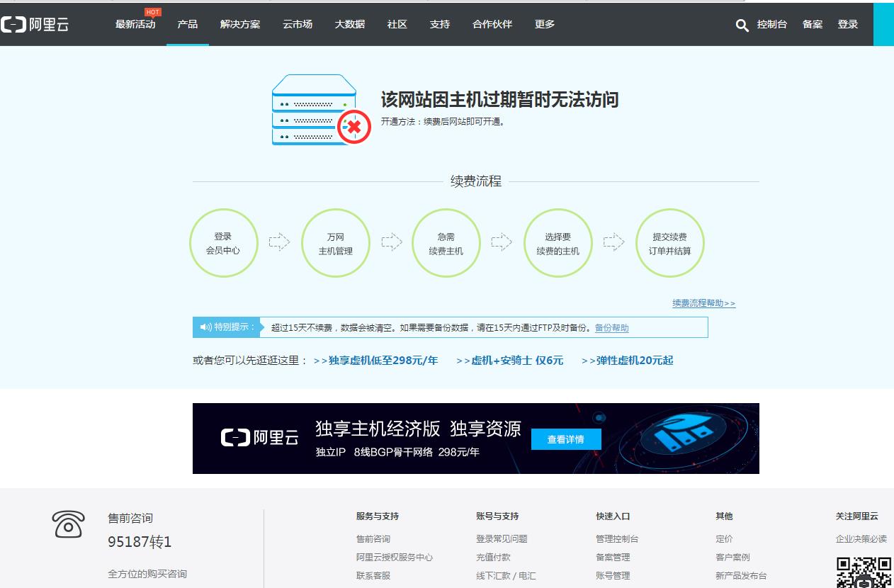
Task: Click the expired server error icon
Action: click(322, 110)
